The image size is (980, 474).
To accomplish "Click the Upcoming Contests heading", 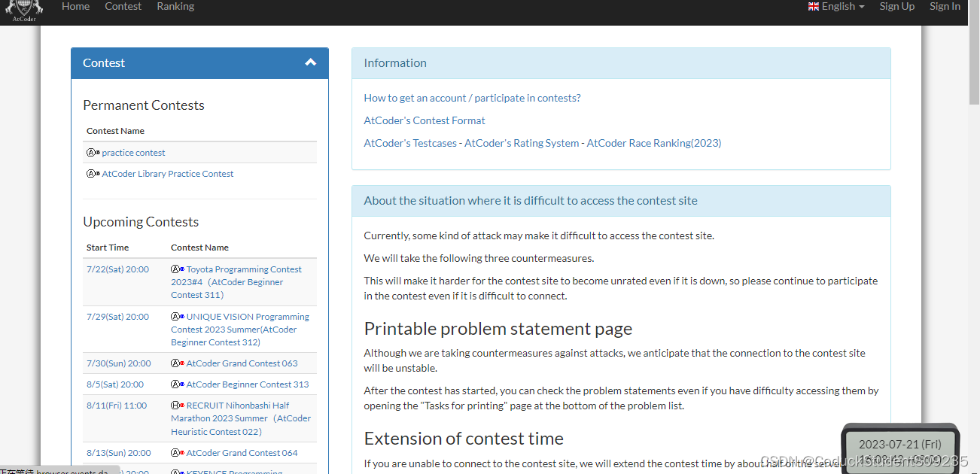I will [141, 222].
